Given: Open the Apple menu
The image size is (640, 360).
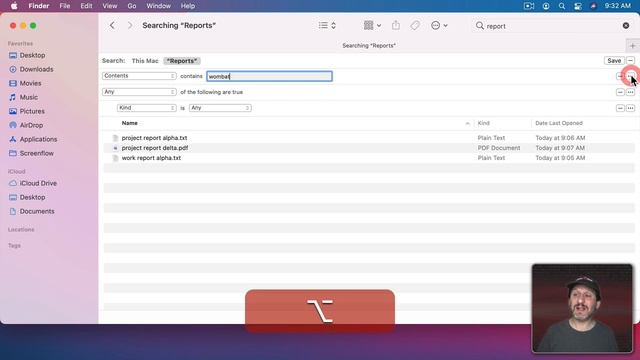Looking at the screenshot, I should 14,6.
